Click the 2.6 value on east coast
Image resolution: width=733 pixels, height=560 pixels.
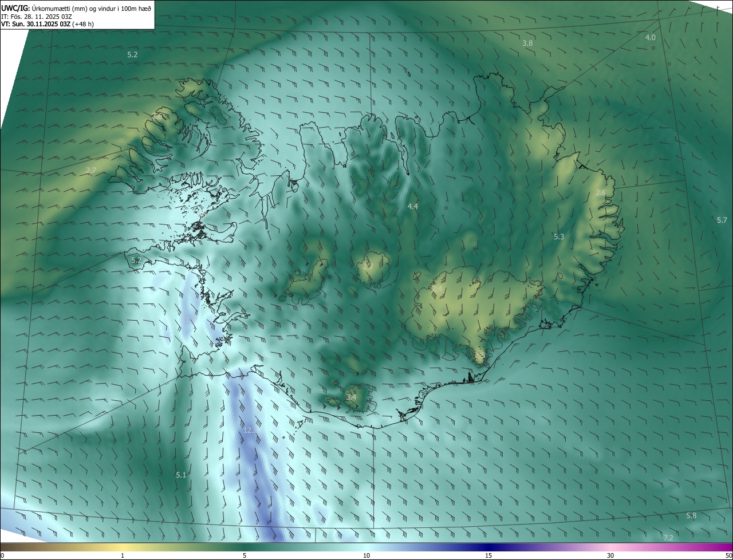(600, 193)
